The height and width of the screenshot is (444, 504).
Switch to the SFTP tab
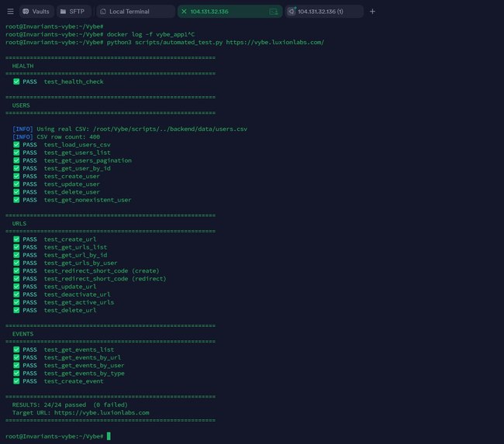74,12
